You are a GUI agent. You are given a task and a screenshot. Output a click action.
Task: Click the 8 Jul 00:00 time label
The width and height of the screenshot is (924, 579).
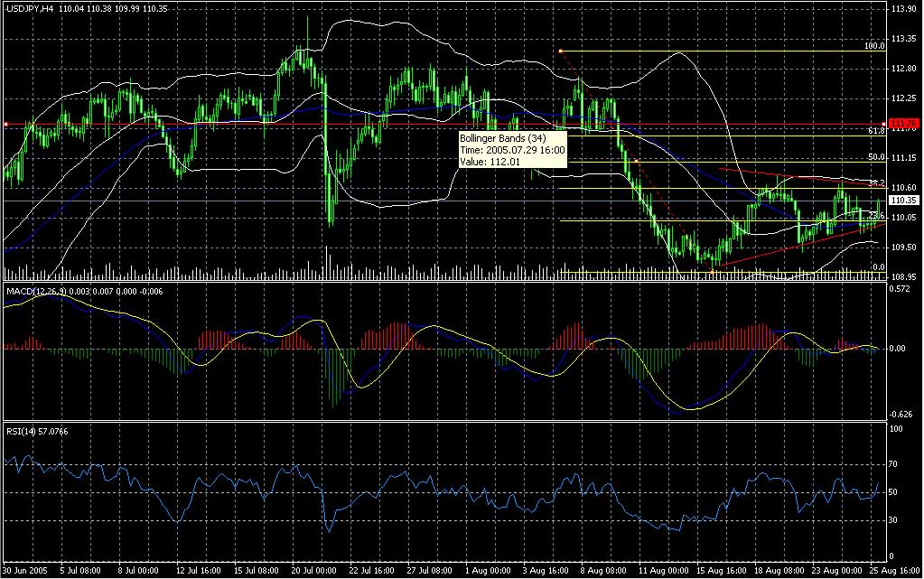click(x=138, y=571)
